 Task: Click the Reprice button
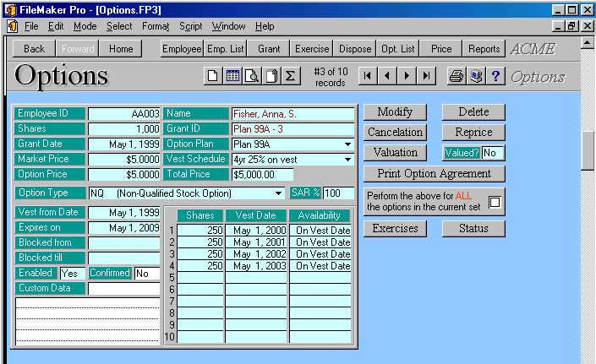473,132
